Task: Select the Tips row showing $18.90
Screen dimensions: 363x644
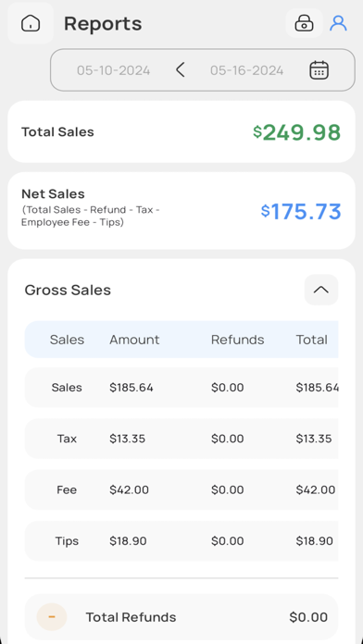Action: (x=181, y=541)
